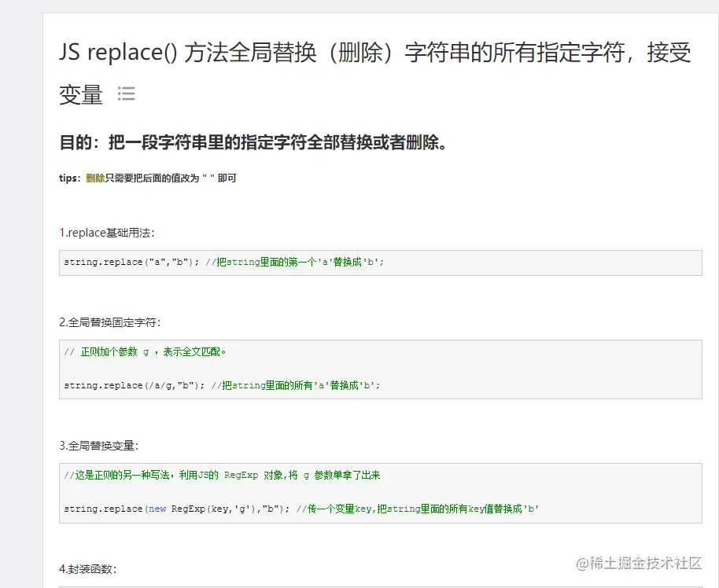This screenshot has height=588, width=719.
Task: Click comment '//传一个变量key,把string里面的所有key值替换成'b''
Action: 417,509
